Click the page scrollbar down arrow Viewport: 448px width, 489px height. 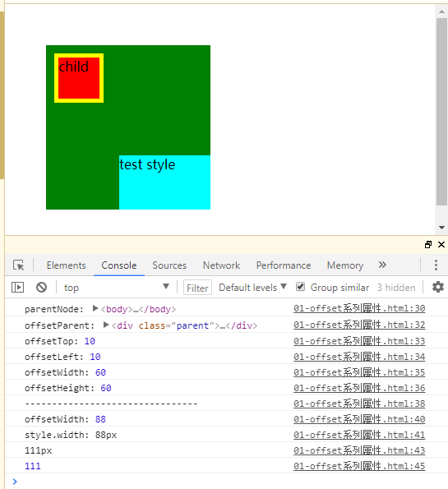click(441, 228)
